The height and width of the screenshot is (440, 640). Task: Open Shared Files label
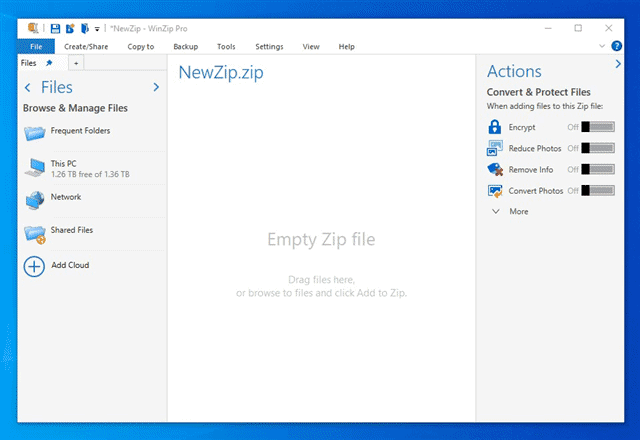pyautogui.click(x=72, y=230)
